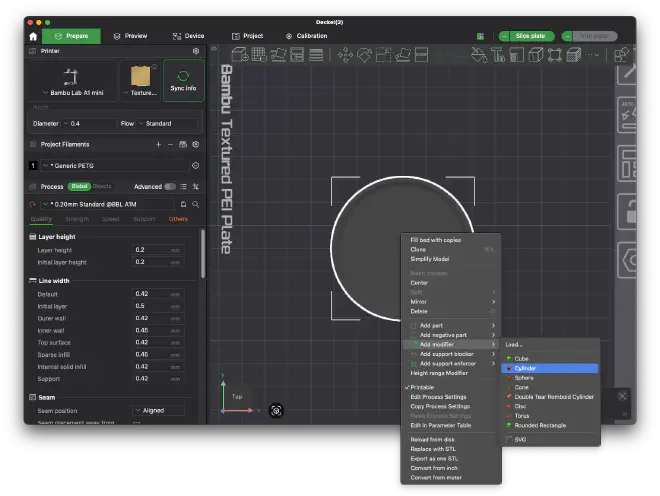Click the settings panel vertical scrollbar

(203, 253)
